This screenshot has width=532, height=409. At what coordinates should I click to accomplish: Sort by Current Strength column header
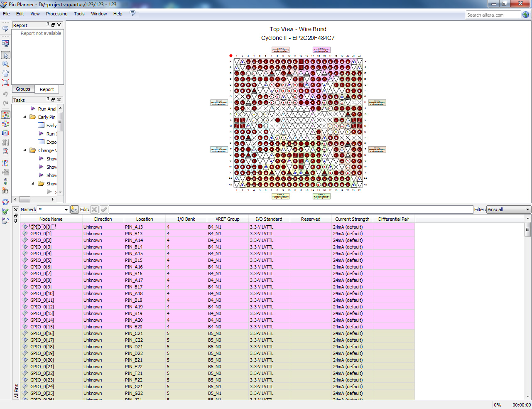pos(352,219)
